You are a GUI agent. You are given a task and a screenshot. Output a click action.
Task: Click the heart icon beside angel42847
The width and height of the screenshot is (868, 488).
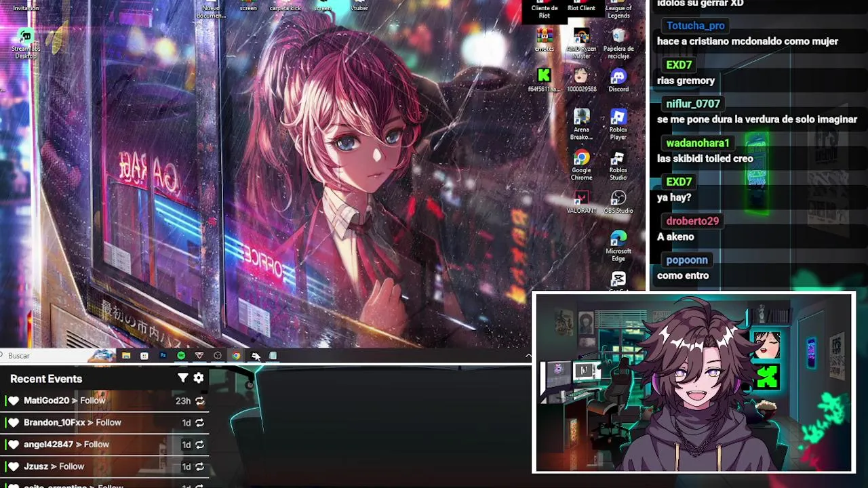coord(13,445)
